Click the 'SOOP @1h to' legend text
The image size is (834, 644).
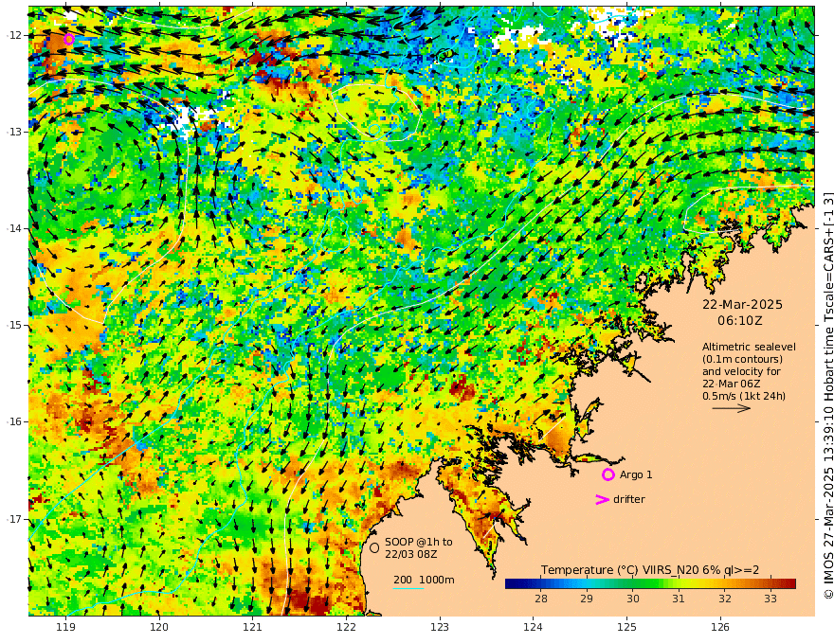coord(419,542)
